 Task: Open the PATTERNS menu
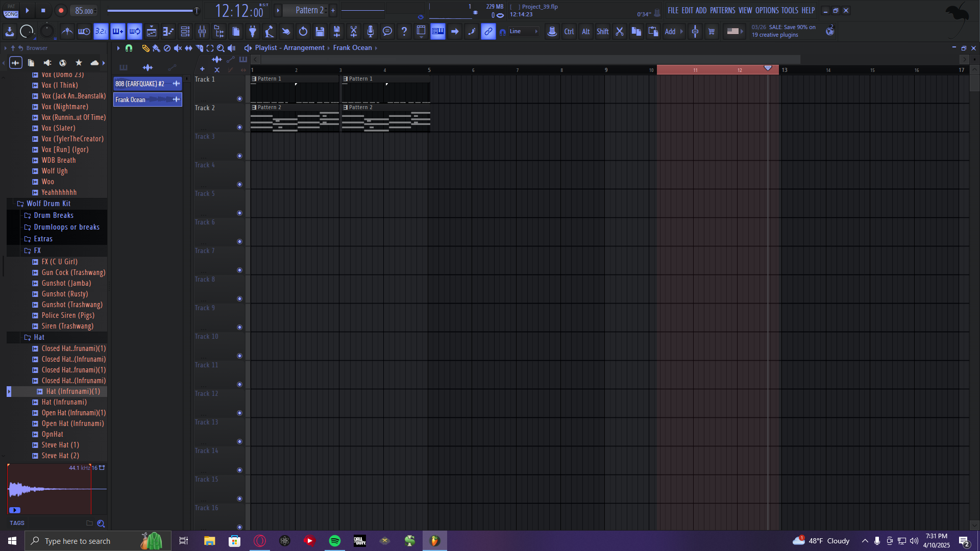(x=722, y=10)
